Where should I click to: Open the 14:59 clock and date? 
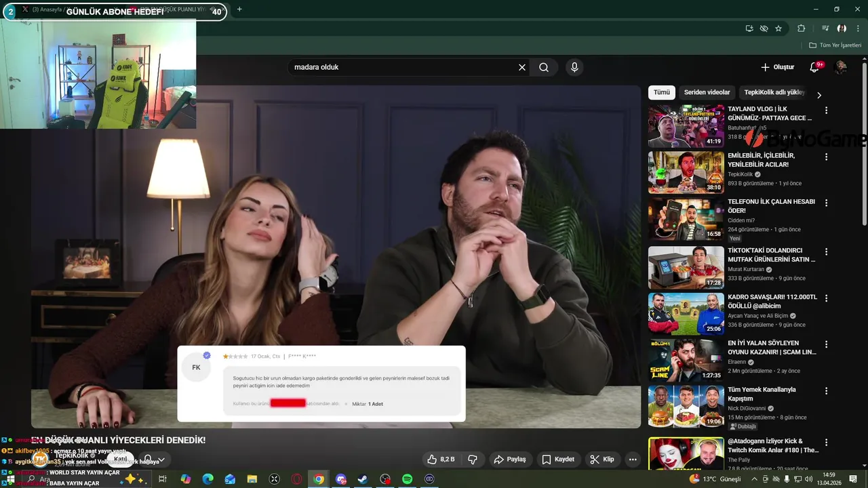point(829,479)
